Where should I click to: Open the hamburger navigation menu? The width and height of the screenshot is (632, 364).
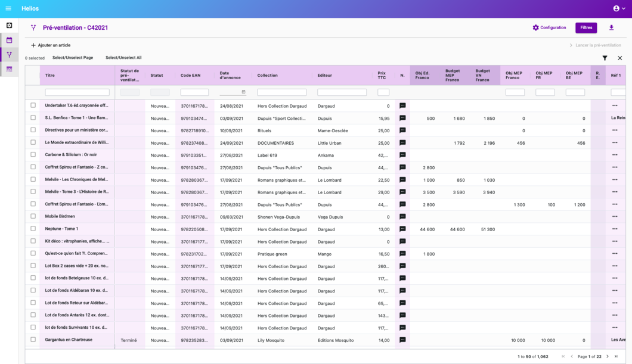click(8, 8)
